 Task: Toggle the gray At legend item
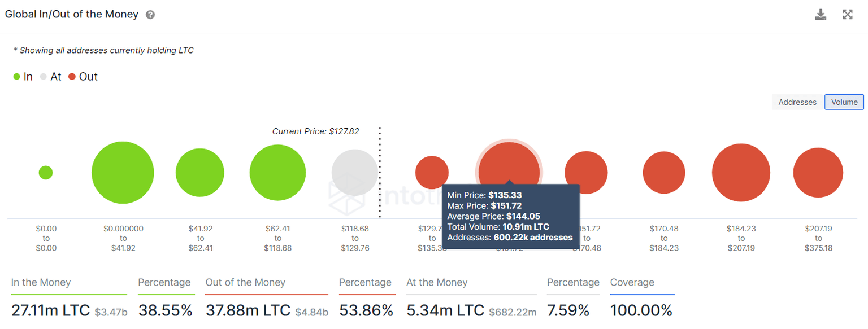(50, 77)
